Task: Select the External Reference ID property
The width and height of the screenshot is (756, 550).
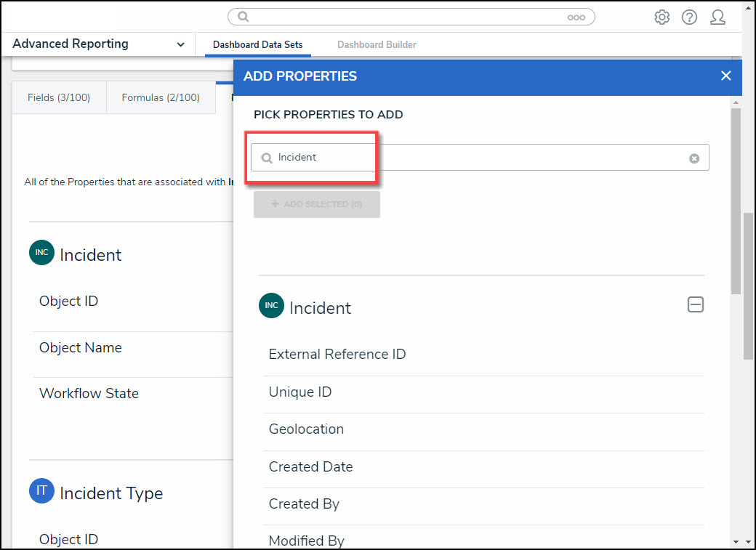Action: (x=337, y=355)
